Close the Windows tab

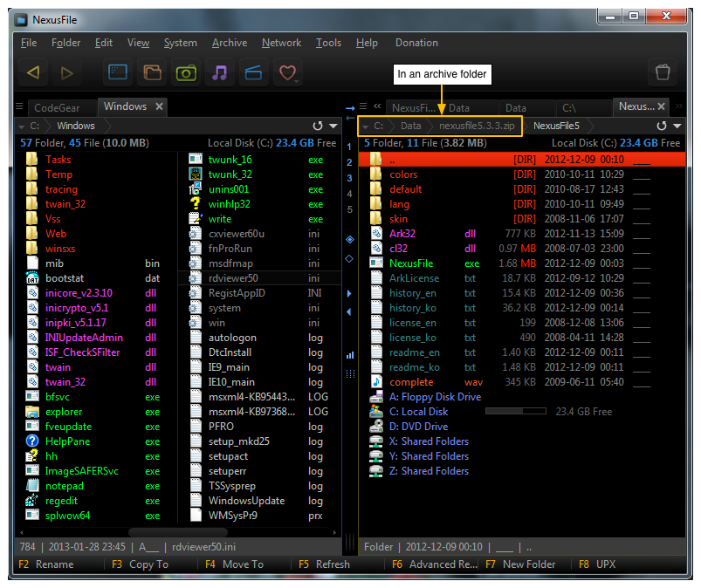click(x=159, y=106)
